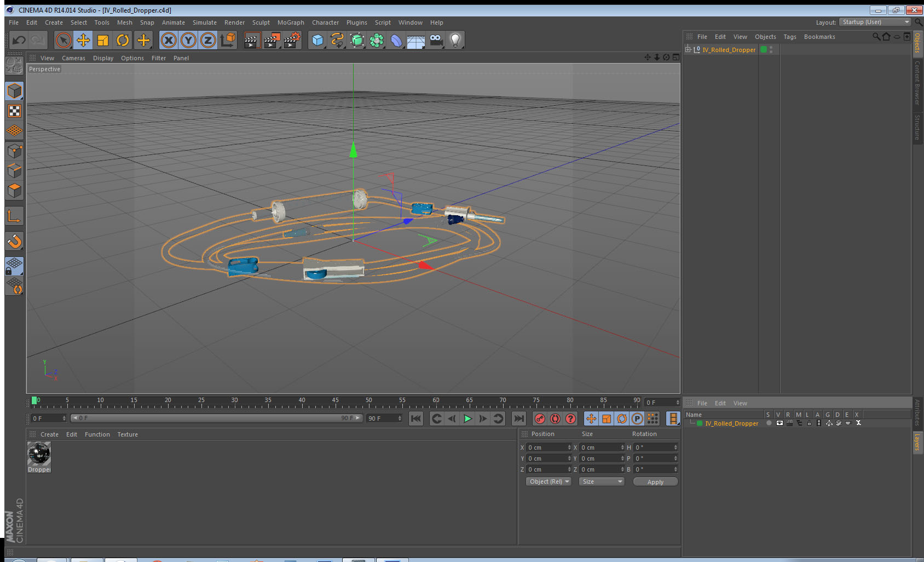
Task: Switch to Points mode
Action: (14, 151)
